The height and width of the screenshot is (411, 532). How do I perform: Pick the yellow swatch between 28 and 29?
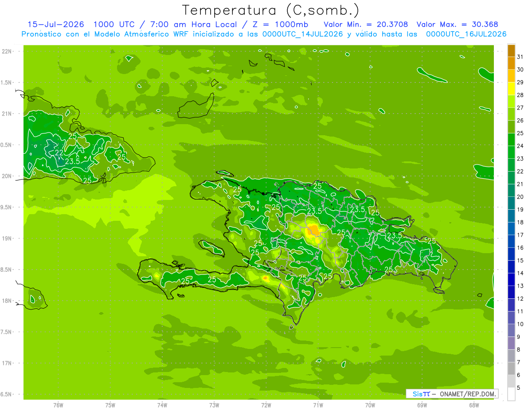click(x=511, y=89)
